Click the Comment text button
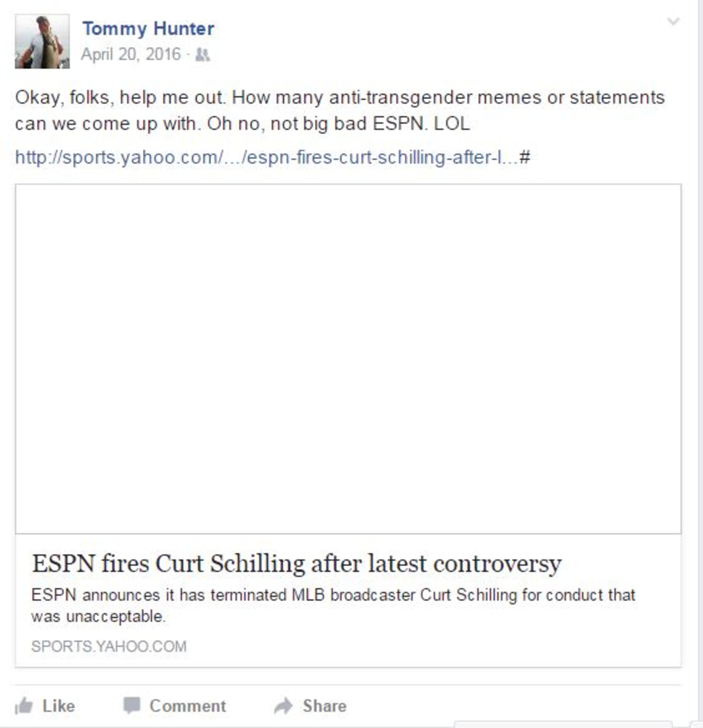This screenshot has width=703, height=728. 187,706
